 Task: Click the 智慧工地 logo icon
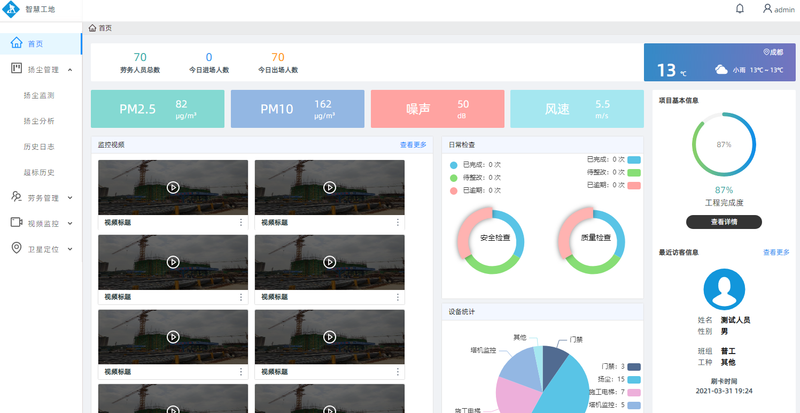11,9
